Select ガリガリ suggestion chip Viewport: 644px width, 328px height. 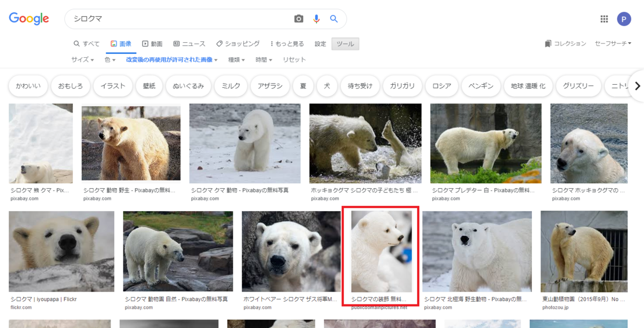tap(402, 86)
